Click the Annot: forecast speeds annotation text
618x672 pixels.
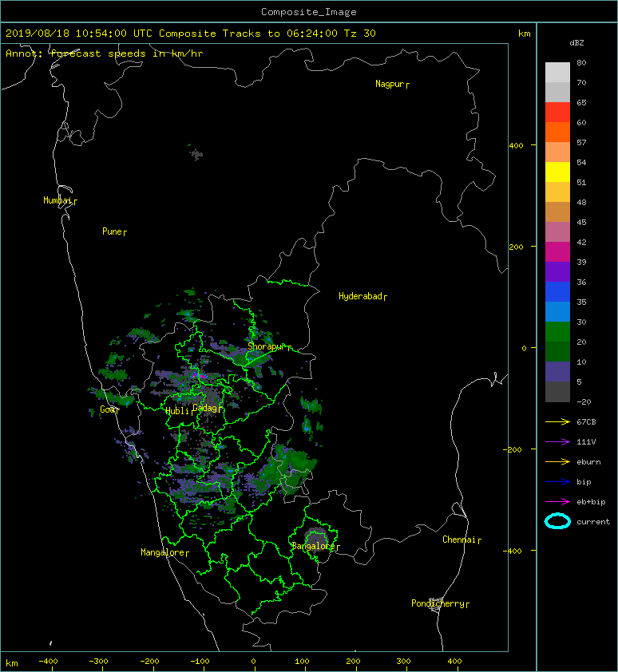click(x=104, y=53)
